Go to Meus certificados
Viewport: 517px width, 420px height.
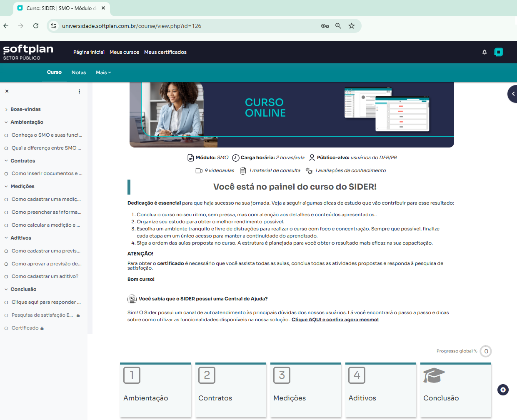tap(165, 52)
